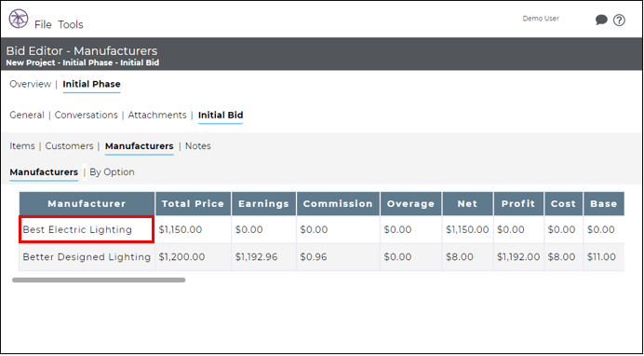
Task: Click the horizontal scrollbar below the table
Action: [99, 280]
